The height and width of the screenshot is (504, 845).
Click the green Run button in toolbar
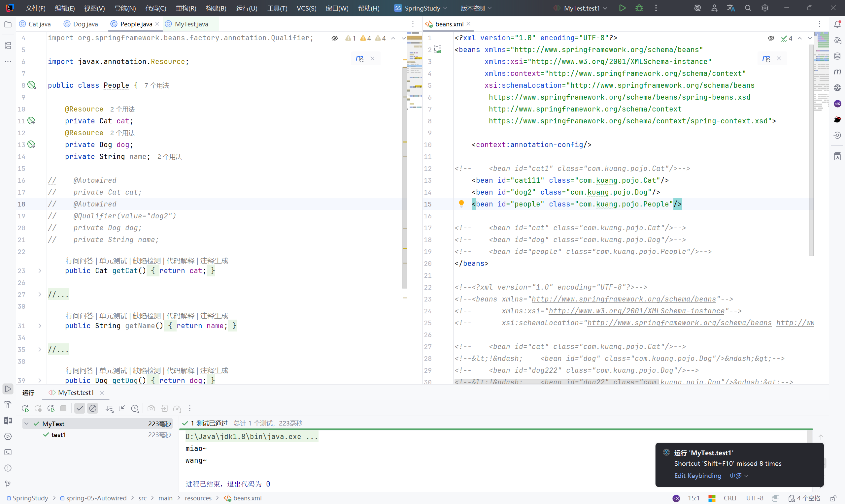(x=622, y=8)
